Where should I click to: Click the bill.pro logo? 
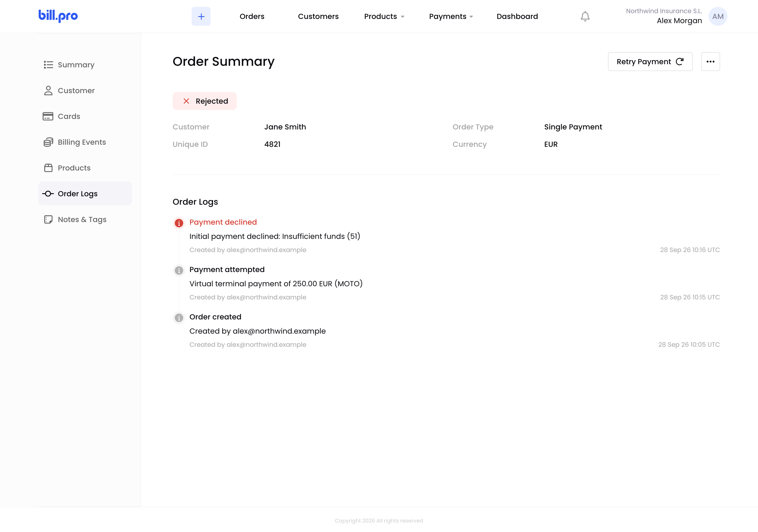coord(58,16)
